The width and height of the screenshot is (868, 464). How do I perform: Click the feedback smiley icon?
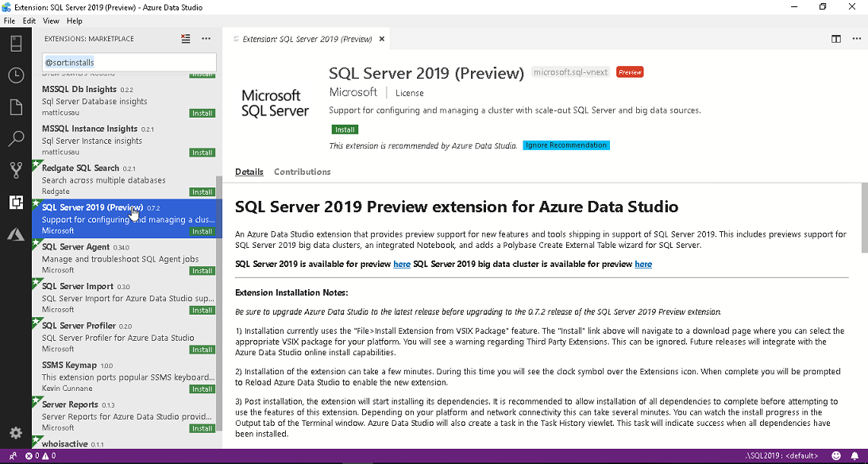click(x=835, y=456)
